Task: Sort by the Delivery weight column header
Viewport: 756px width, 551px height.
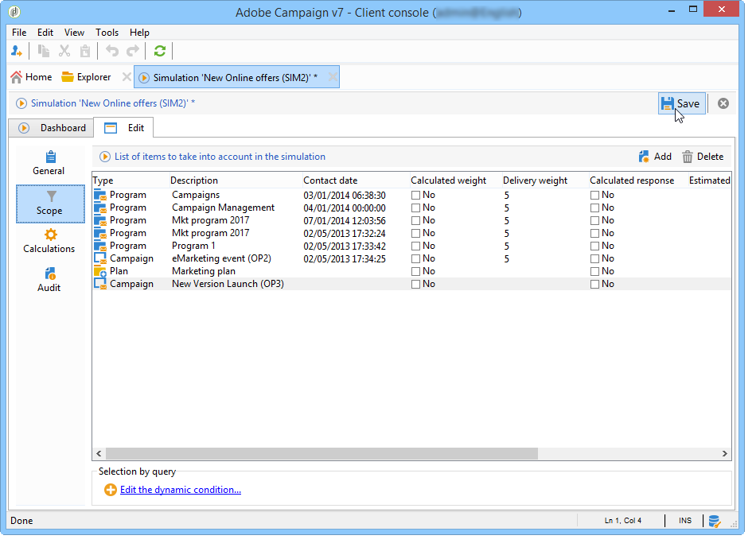Action: pyautogui.click(x=545, y=180)
